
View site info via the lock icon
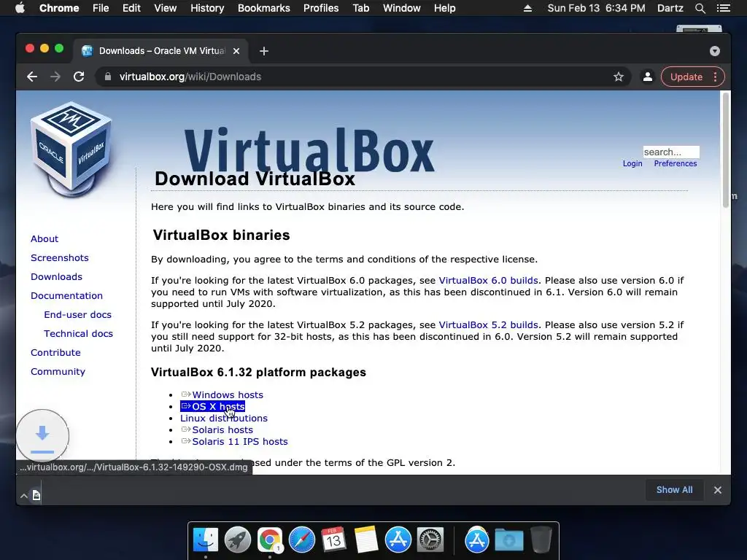108,77
